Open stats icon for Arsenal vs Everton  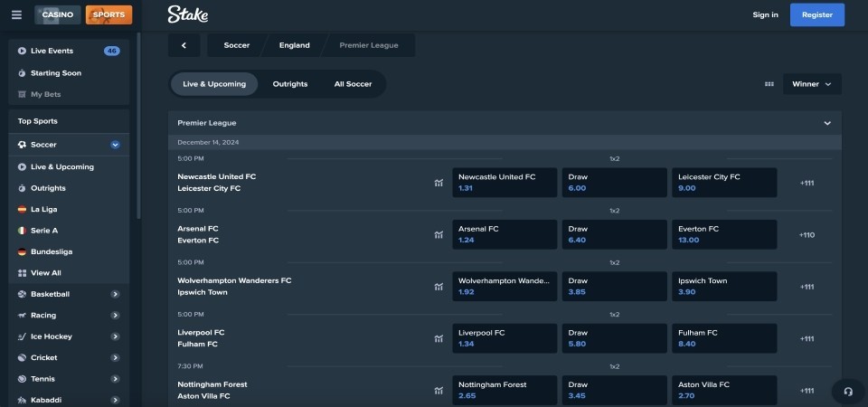(439, 235)
